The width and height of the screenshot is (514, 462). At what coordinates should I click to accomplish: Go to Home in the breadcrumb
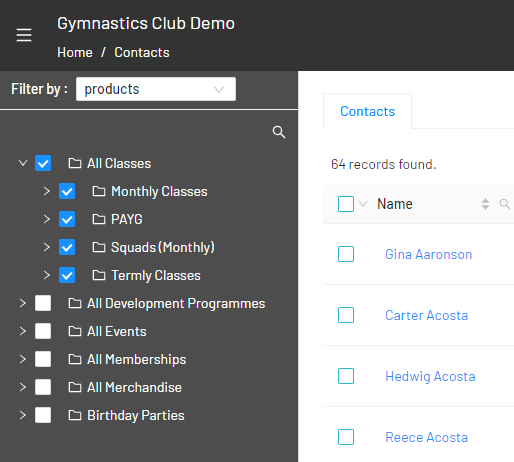75,52
